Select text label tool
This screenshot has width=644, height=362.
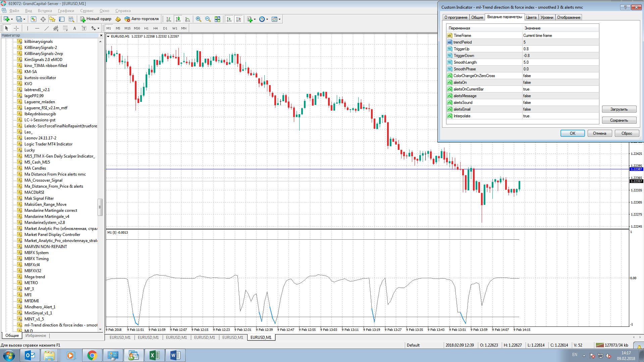(x=84, y=28)
